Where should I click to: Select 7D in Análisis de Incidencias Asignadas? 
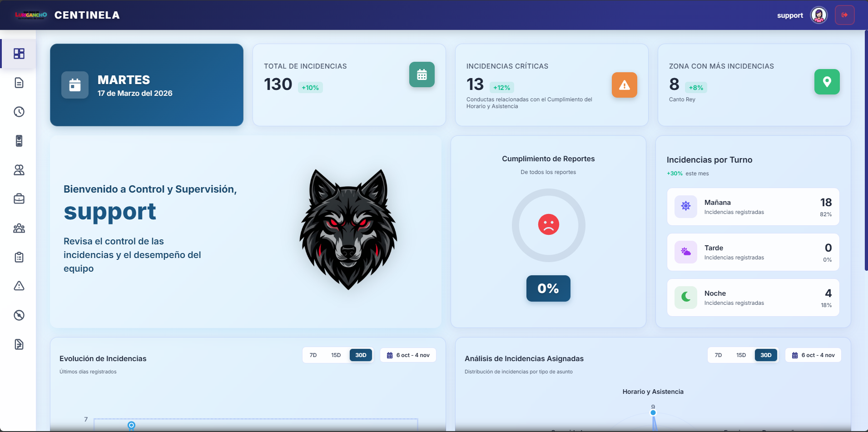(x=719, y=355)
